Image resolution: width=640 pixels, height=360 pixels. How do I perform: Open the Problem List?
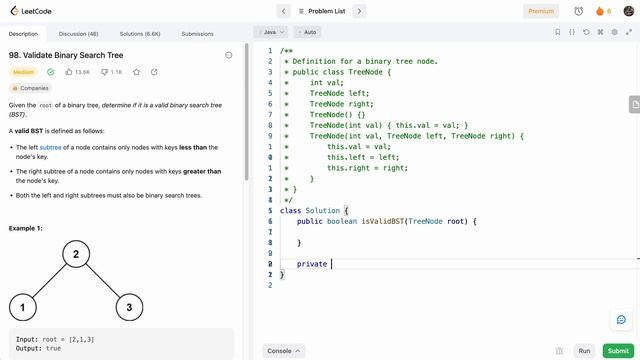pyautogui.click(x=322, y=11)
